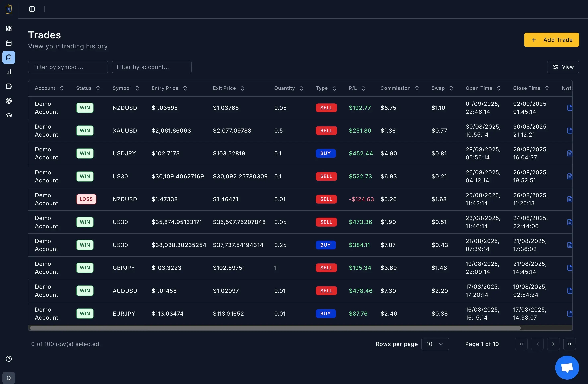Open the Goals target icon in sidebar

(9, 101)
